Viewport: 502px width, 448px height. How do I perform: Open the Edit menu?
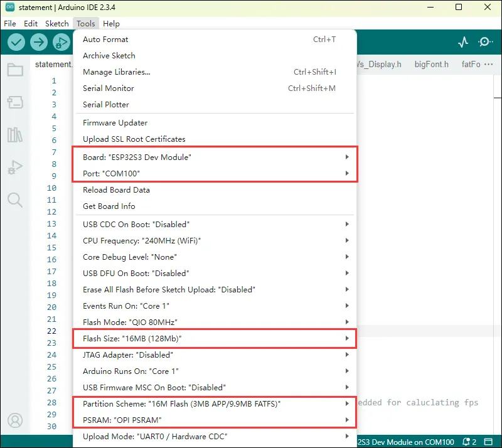pyautogui.click(x=31, y=24)
